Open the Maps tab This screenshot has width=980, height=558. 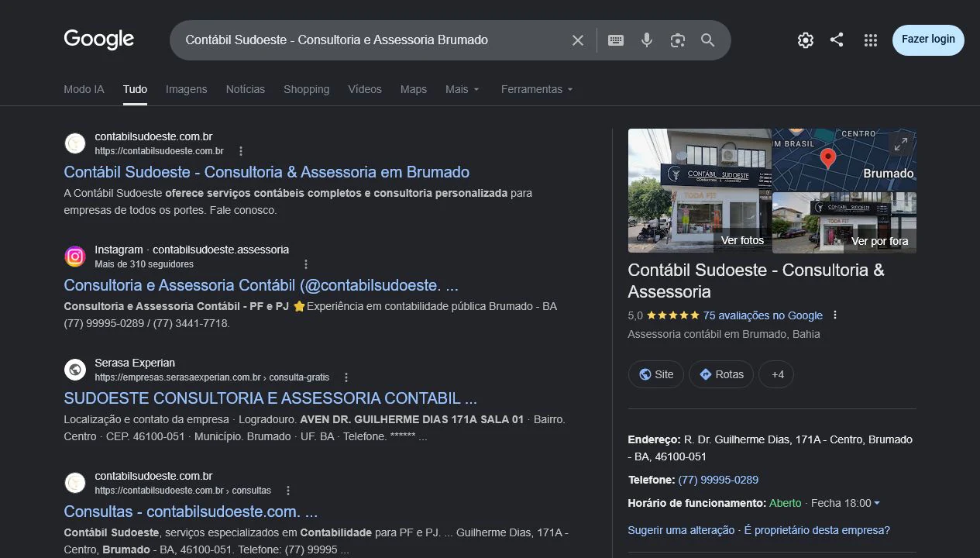[x=414, y=89]
